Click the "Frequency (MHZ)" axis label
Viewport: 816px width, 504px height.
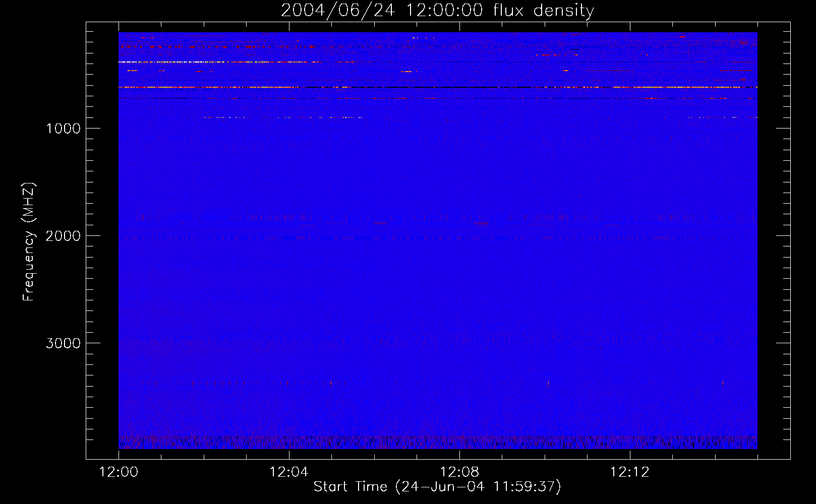pos(29,242)
